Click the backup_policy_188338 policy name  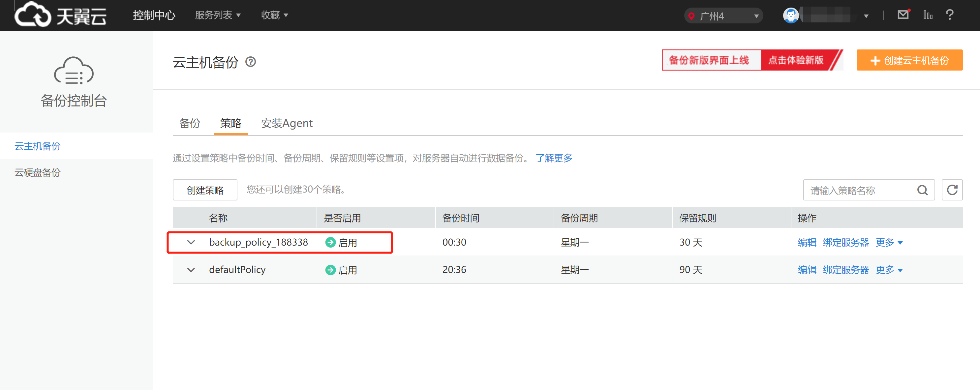pos(258,242)
